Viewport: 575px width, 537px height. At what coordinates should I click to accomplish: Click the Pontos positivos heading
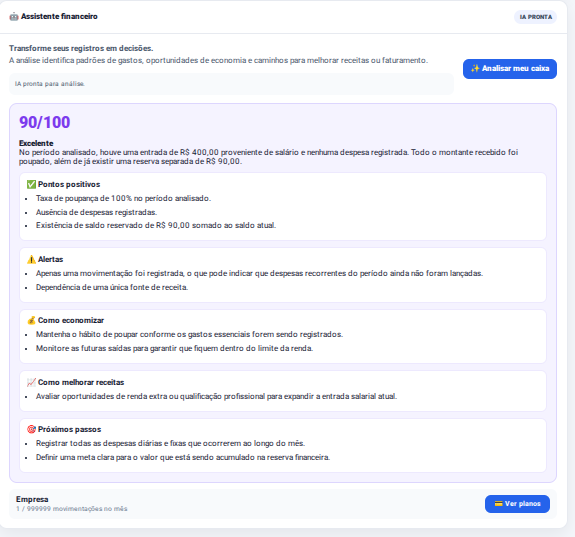pyautogui.click(x=69, y=184)
